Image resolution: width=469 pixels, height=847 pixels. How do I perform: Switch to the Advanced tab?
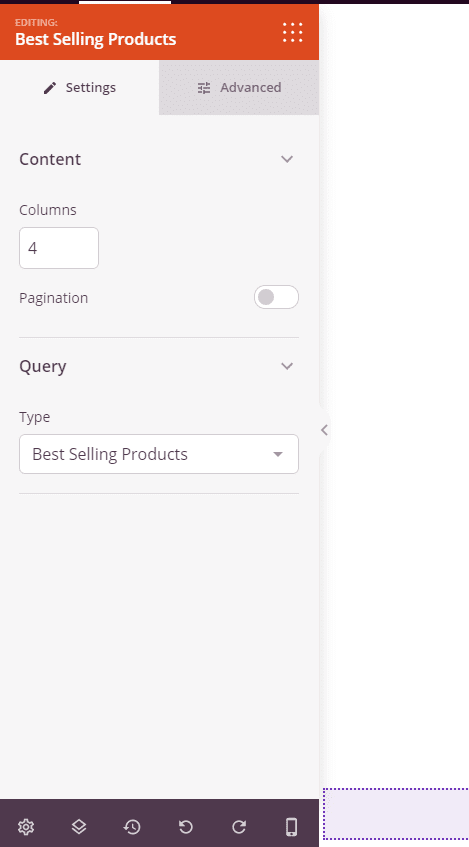239,88
